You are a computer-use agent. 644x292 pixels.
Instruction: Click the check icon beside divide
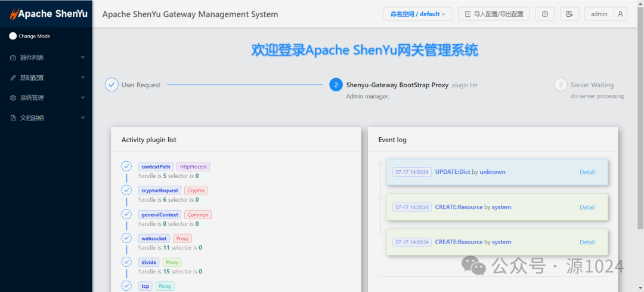pyautogui.click(x=126, y=262)
